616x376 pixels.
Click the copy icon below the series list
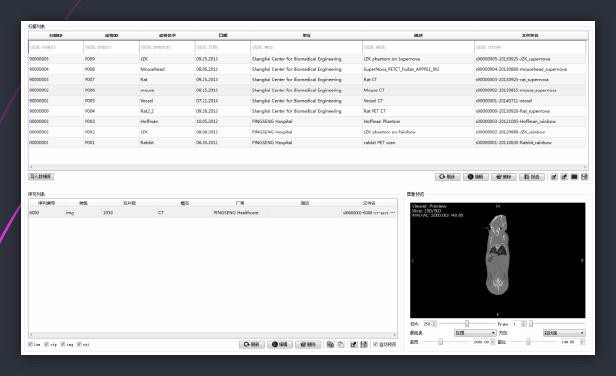330,345
